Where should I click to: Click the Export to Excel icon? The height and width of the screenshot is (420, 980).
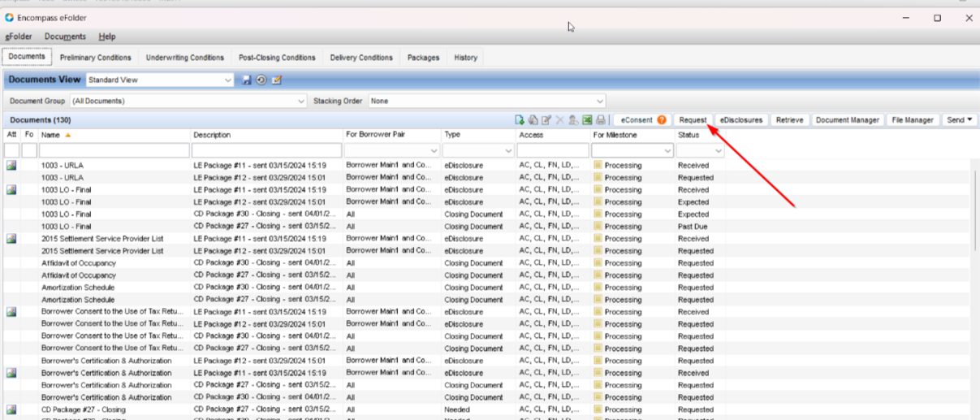[x=587, y=120]
